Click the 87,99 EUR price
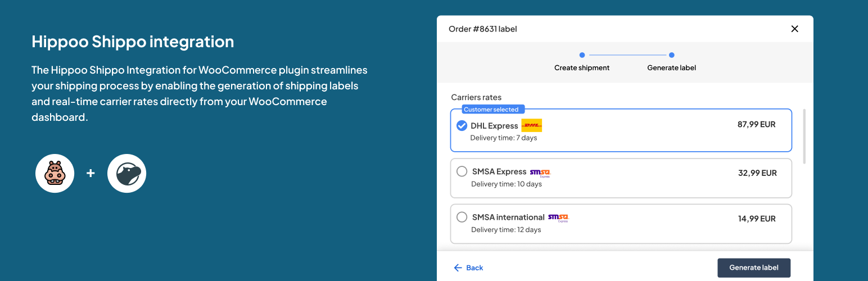This screenshot has height=281, width=868. coord(756,124)
